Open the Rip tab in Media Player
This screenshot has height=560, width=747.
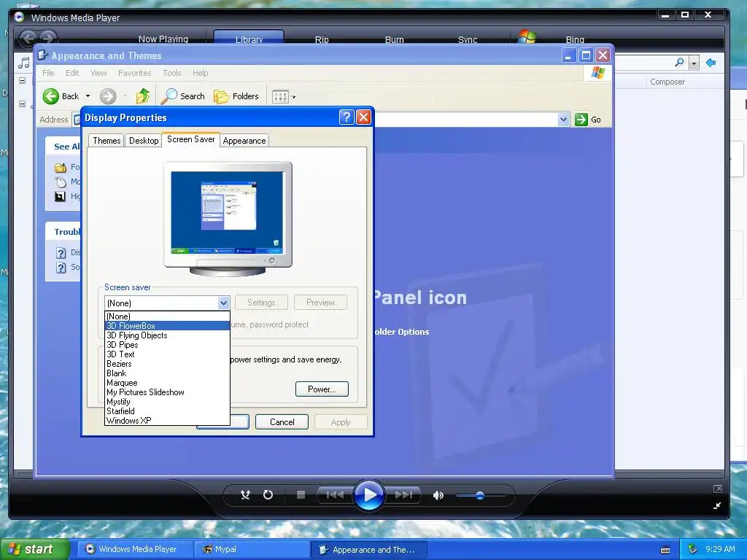[322, 39]
